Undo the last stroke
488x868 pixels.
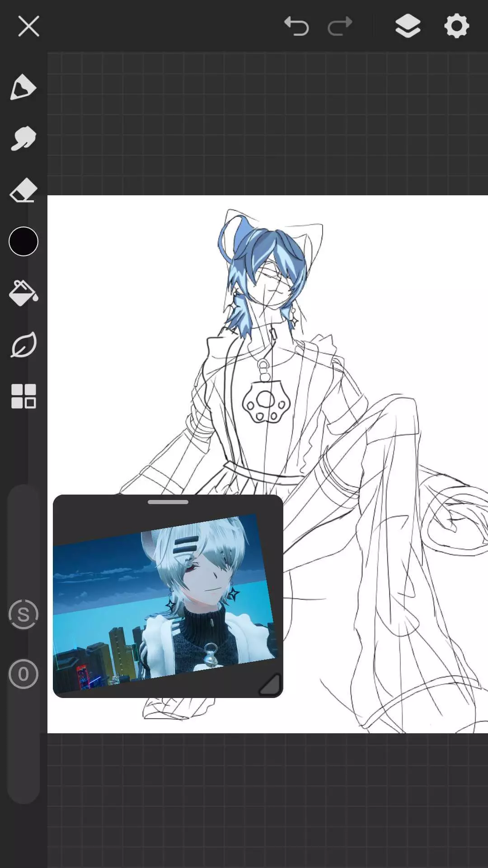[x=296, y=26]
